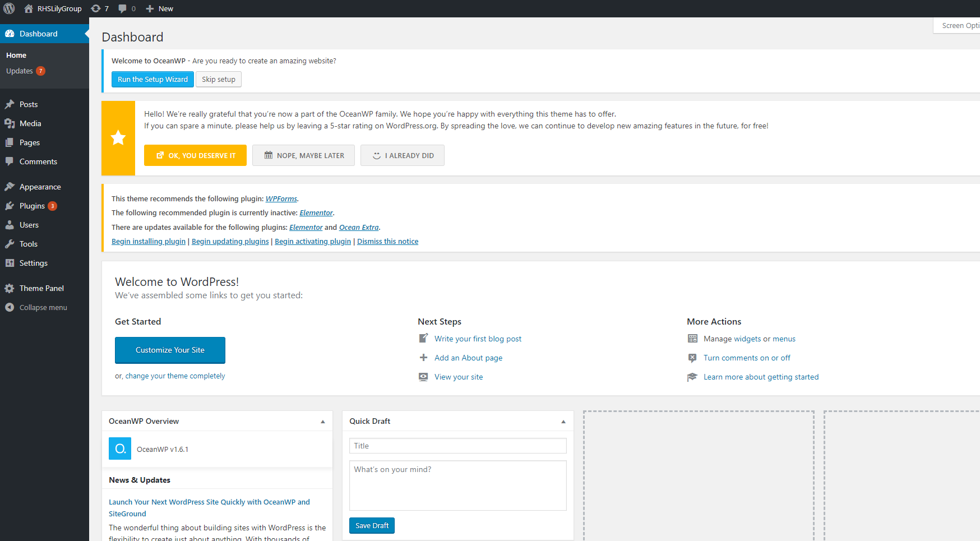The height and width of the screenshot is (541, 980).
Task: Click the pencil icon beside Write your first blog post
Action: 424,338
